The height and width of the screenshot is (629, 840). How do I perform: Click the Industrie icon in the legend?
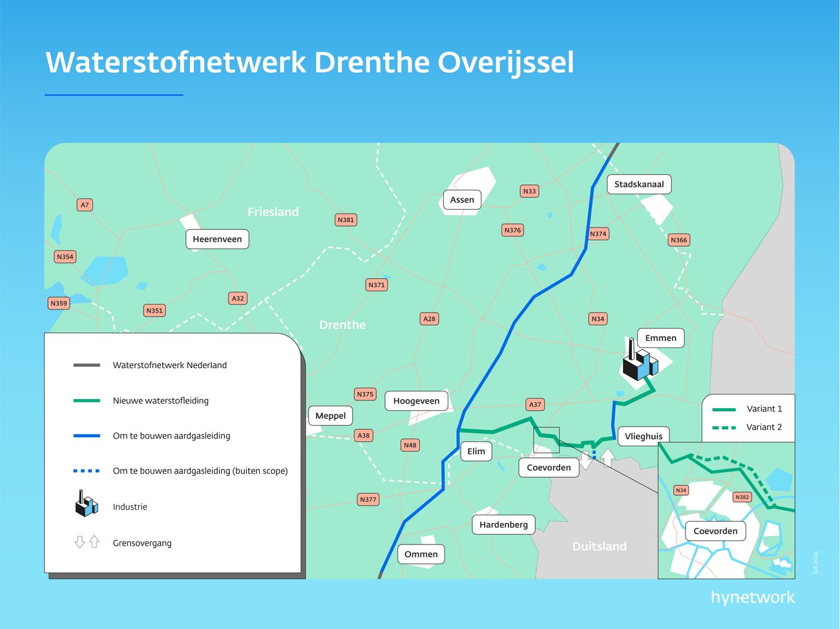[86, 505]
